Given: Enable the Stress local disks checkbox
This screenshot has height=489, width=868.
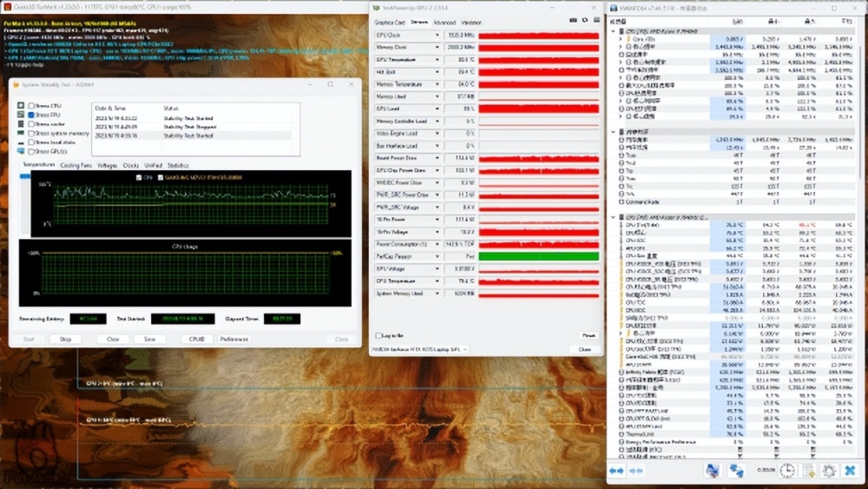Looking at the screenshot, I should pos(31,142).
